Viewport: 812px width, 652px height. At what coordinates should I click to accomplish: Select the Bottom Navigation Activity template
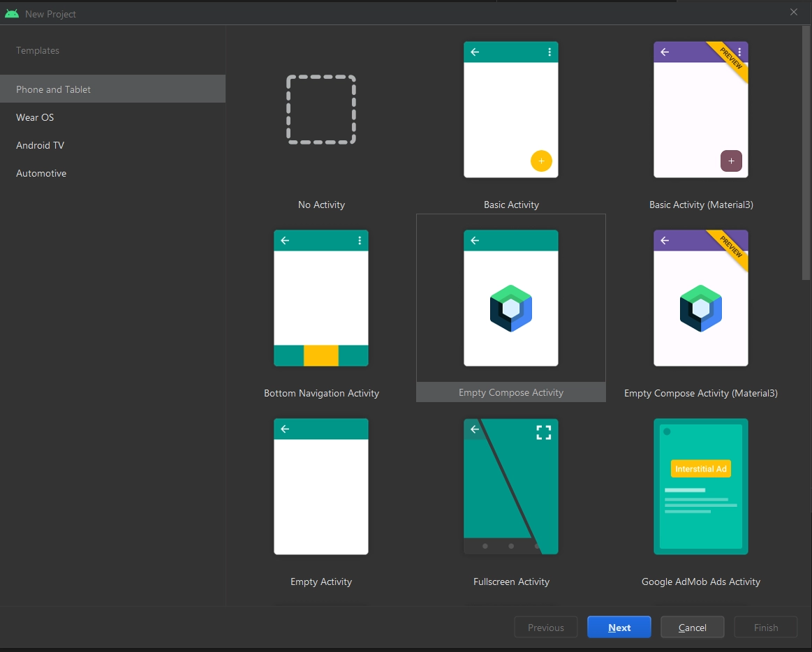[320, 298]
